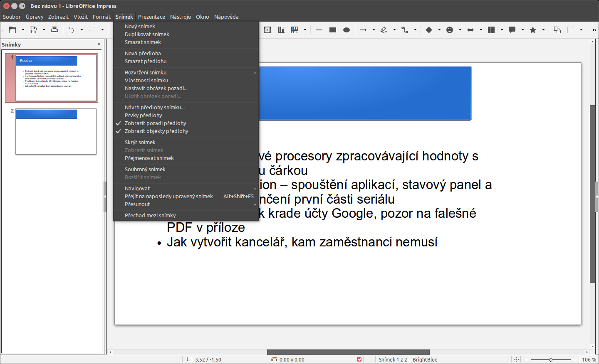599x364 pixels.
Task: Open Vlastnosti snímku menu entry
Action: tap(186, 80)
